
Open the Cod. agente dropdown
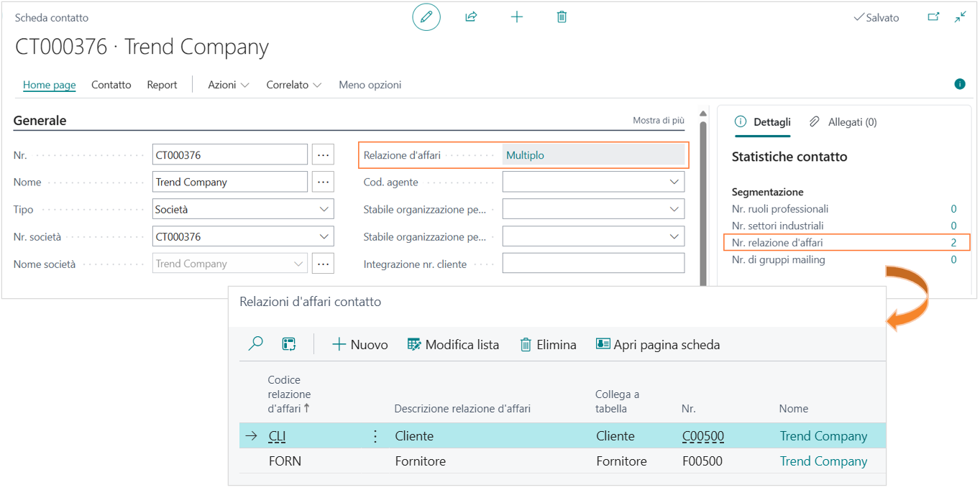[674, 182]
